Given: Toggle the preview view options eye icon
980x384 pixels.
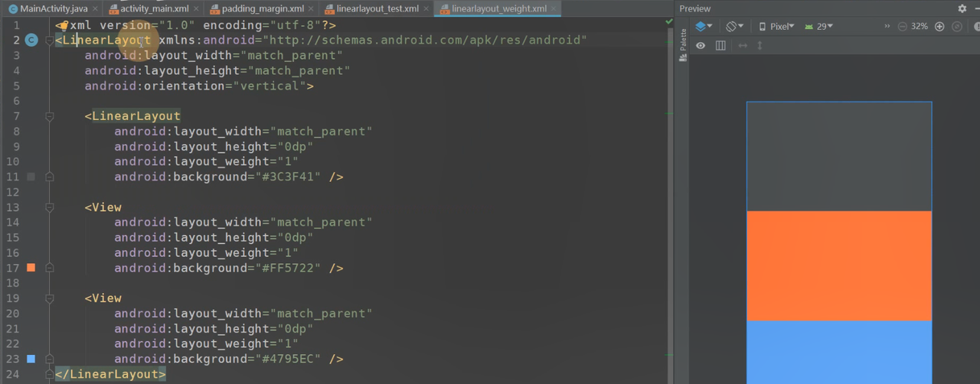Looking at the screenshot, I should (701, 46).
